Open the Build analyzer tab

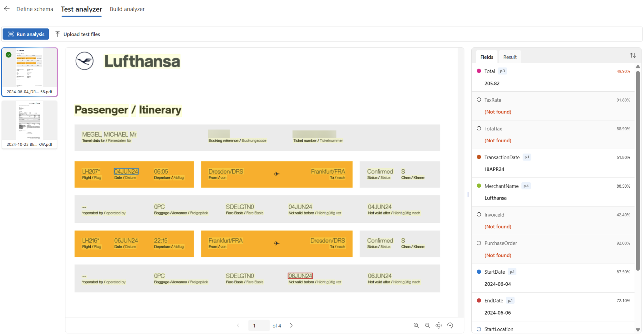point(127,9)
